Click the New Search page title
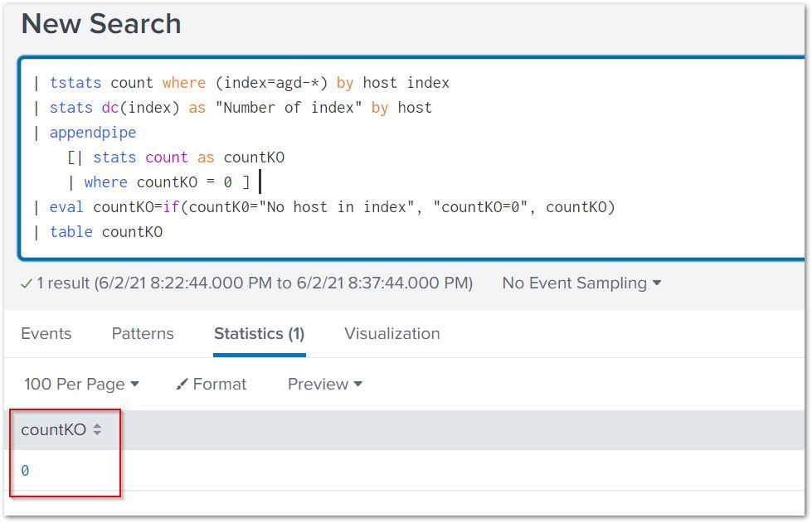Screen dimensions: 812x523 click(101, 24)
